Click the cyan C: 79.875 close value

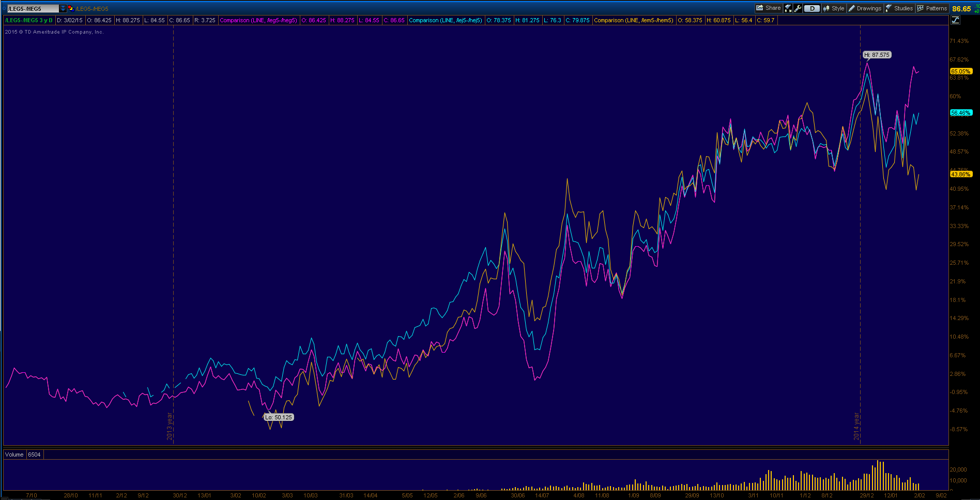577,20
